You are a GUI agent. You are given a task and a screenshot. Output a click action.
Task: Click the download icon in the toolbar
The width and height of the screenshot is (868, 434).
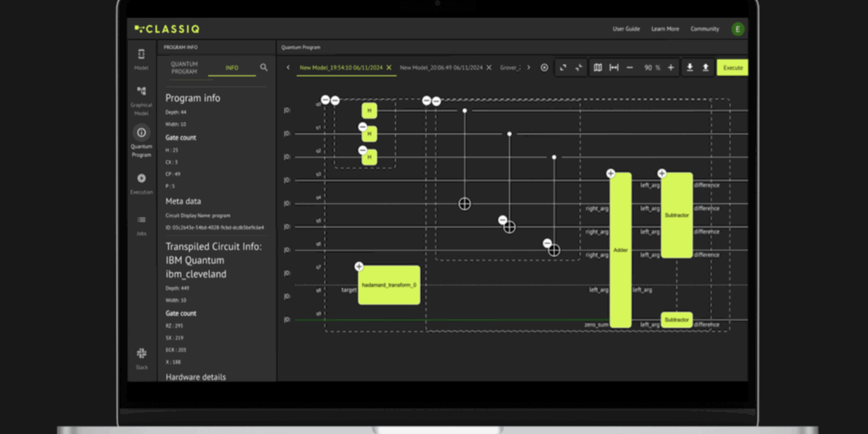point(690,68)
